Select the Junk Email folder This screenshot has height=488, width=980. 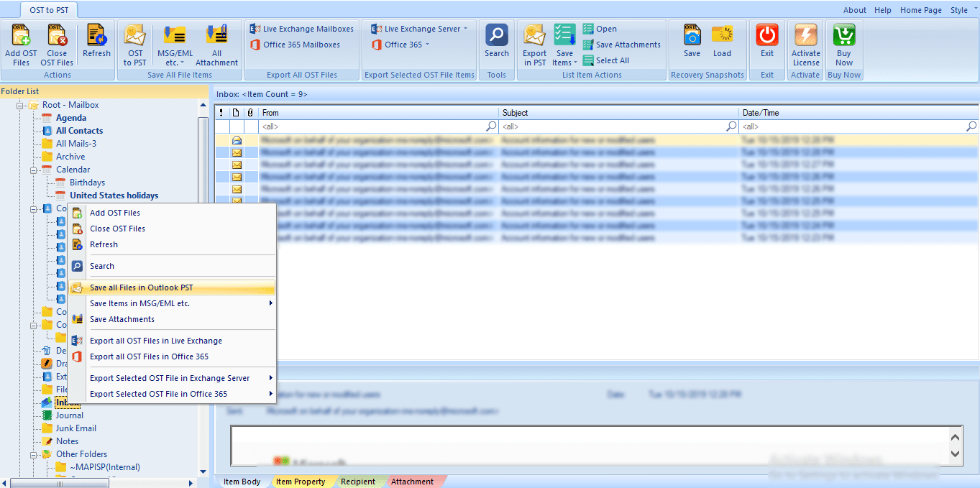[x=76, y=428]
